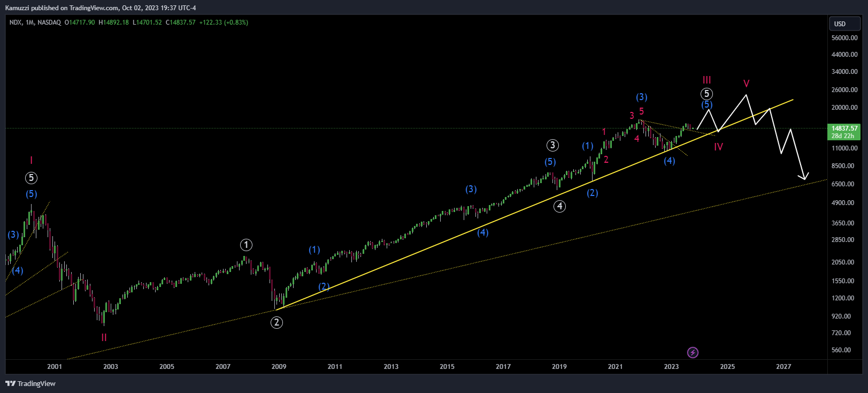This screenshot has width=868, height=393.
Task: Click the 2001 year on time axis
Action: 55,367
